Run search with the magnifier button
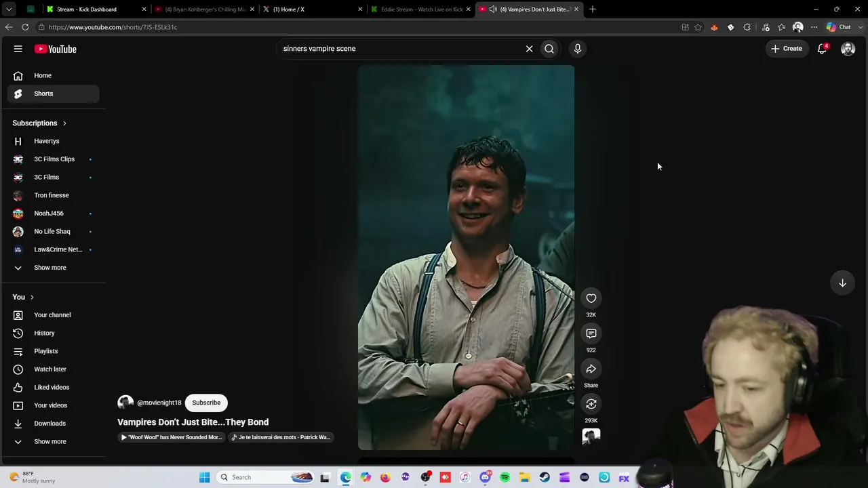Screen dimensions: 868x488 (549, 49)
